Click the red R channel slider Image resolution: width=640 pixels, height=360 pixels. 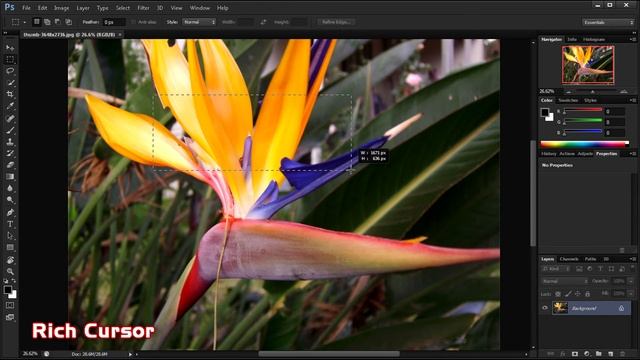click(x=582, y=110)
